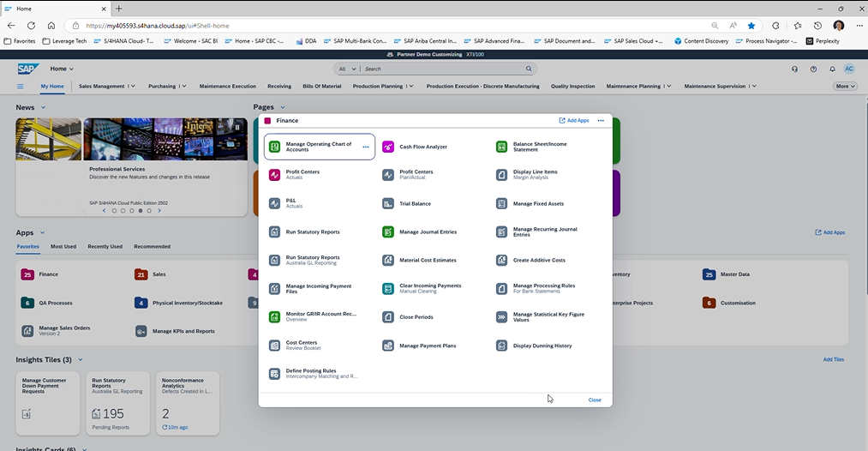Open Display Line Items Margin Analysis icon
Screen dimensions: 868x451
pyautogui.click(x=501, y=175)
